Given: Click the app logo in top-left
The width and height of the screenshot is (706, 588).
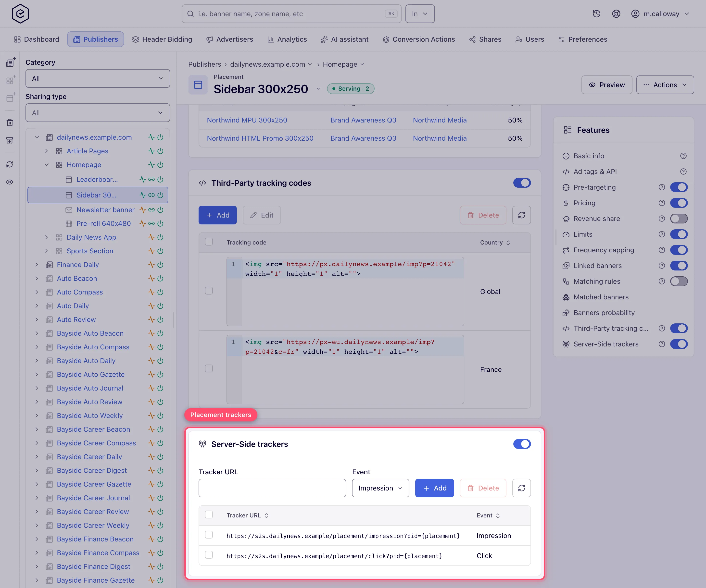Looking at the screenshot, I should pos(20,14).
